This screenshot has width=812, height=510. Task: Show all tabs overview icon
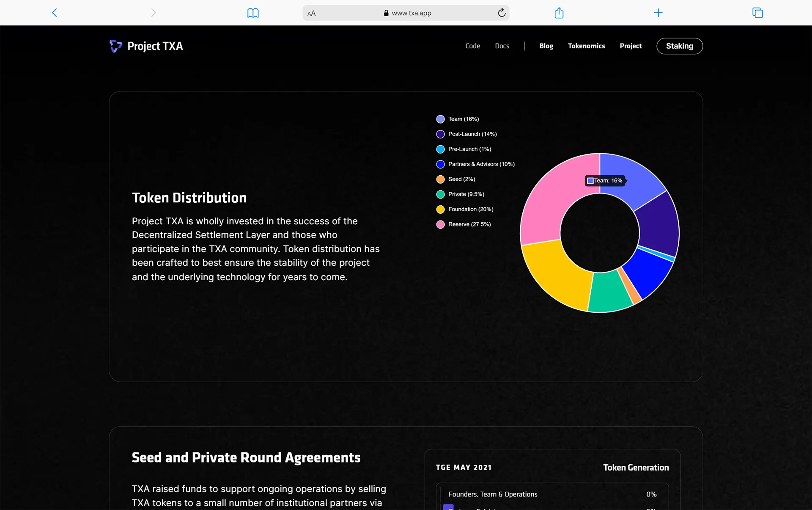pos(757,13)
